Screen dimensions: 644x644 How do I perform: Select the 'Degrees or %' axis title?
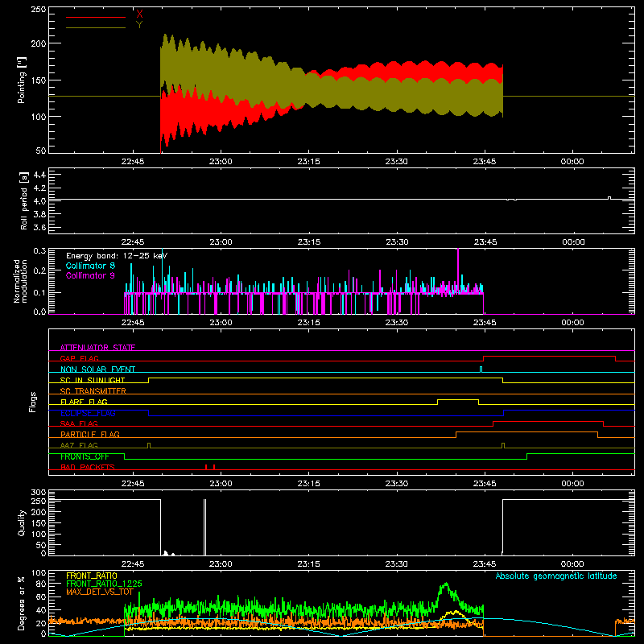coord(22,603)
